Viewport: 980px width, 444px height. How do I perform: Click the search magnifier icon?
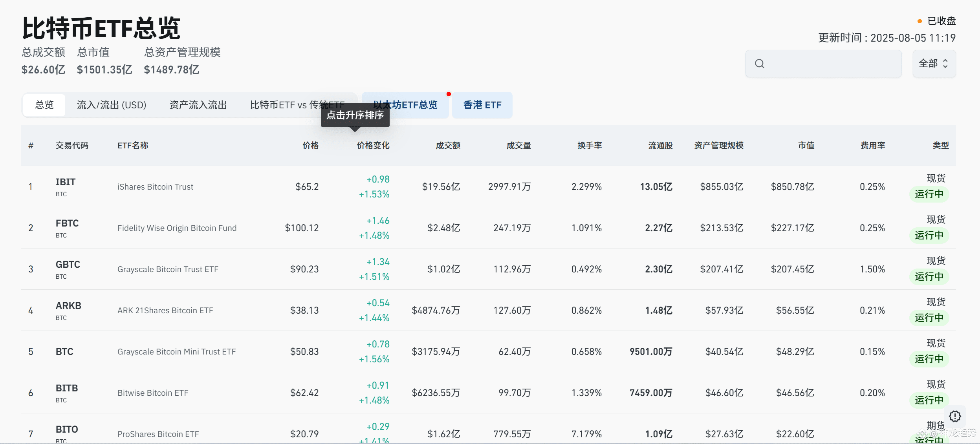pos(760,64)
